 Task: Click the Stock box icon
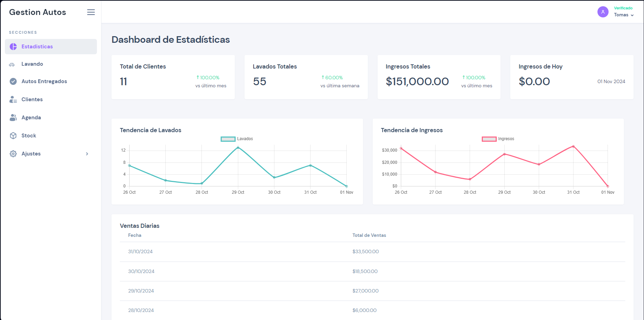pos(13,136)
